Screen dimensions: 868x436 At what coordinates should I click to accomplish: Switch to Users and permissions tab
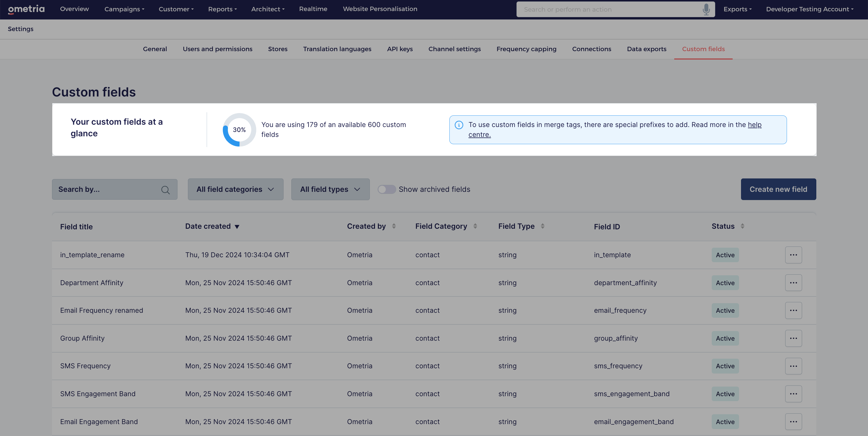tap(217, 49)
